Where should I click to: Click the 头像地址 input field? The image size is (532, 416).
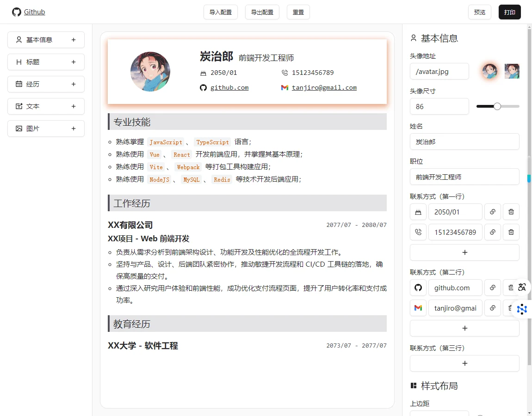tap(439, 72)
